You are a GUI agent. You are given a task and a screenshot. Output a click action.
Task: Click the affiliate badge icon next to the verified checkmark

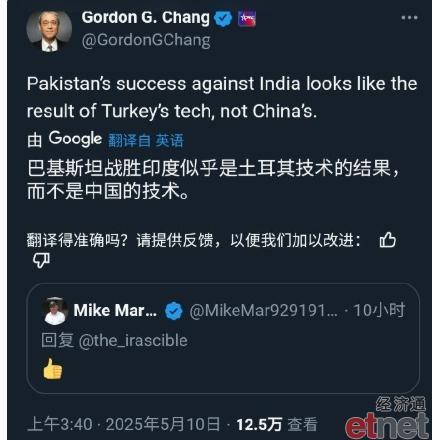click(247, 19)
